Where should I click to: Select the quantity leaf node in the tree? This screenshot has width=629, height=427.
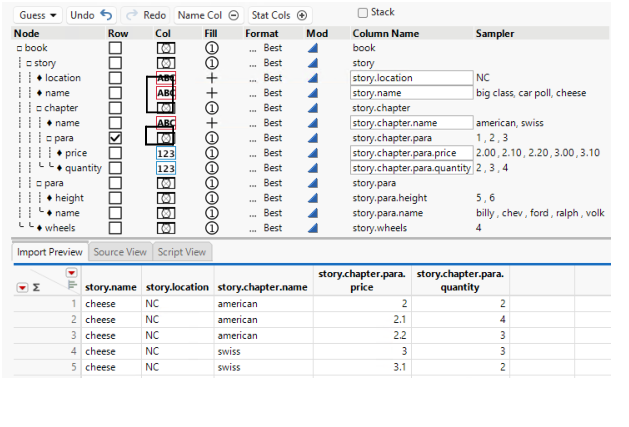tap(83, 168)
